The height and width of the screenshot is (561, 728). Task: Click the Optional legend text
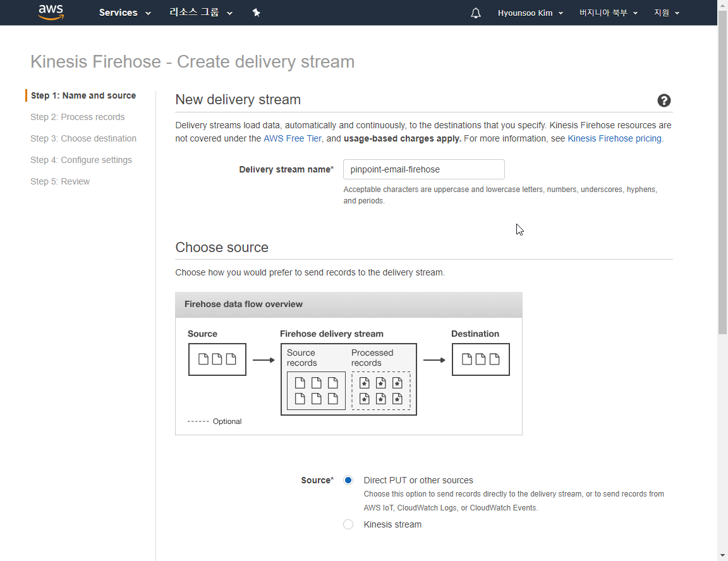point(227,421)
